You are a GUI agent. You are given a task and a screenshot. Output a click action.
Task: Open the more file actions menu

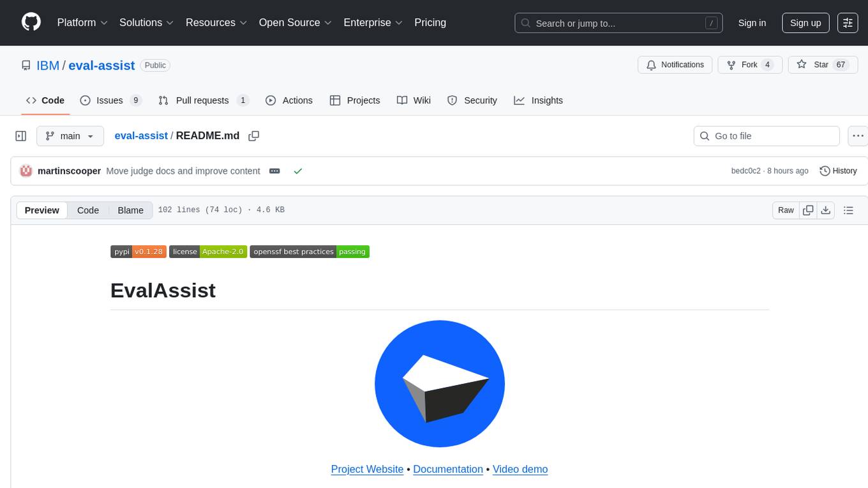(858, 136)
